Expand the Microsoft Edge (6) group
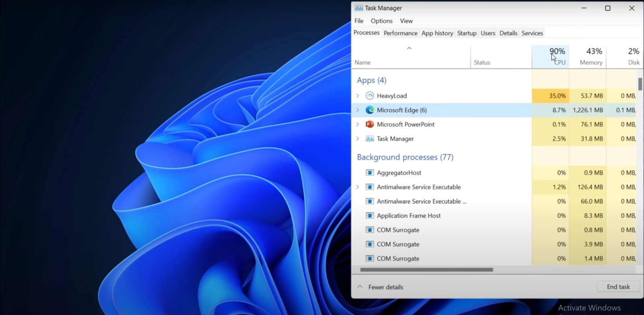 click(357, 110)
